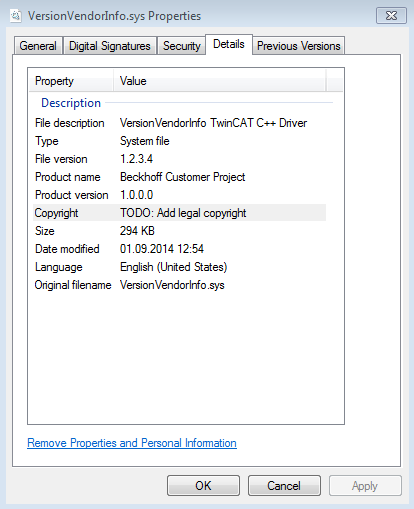Open Remove Properties and Personal Information link

(132, 443)
